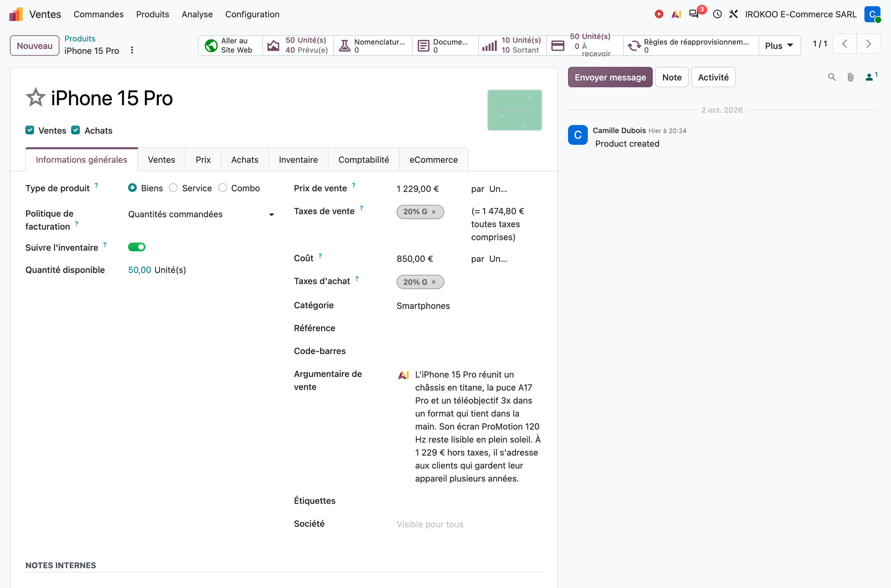Toggle Suivre l'inventaire switch

click(x=137, y=247)
